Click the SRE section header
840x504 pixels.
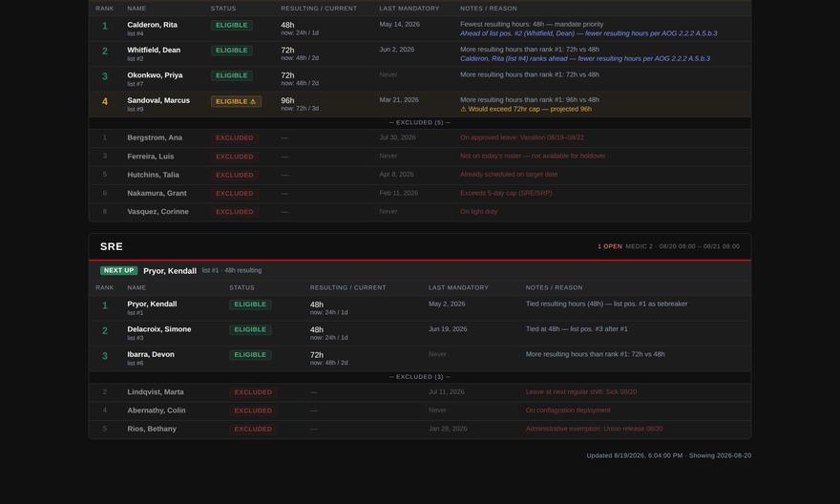click(419, 246)
